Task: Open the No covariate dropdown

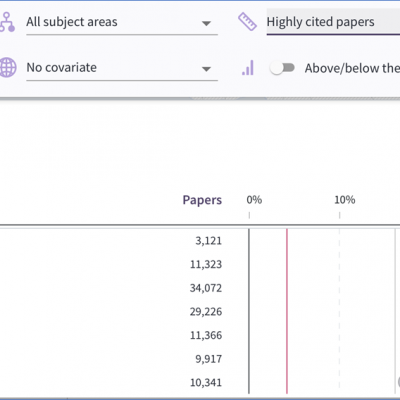Action: click(122, 68)
